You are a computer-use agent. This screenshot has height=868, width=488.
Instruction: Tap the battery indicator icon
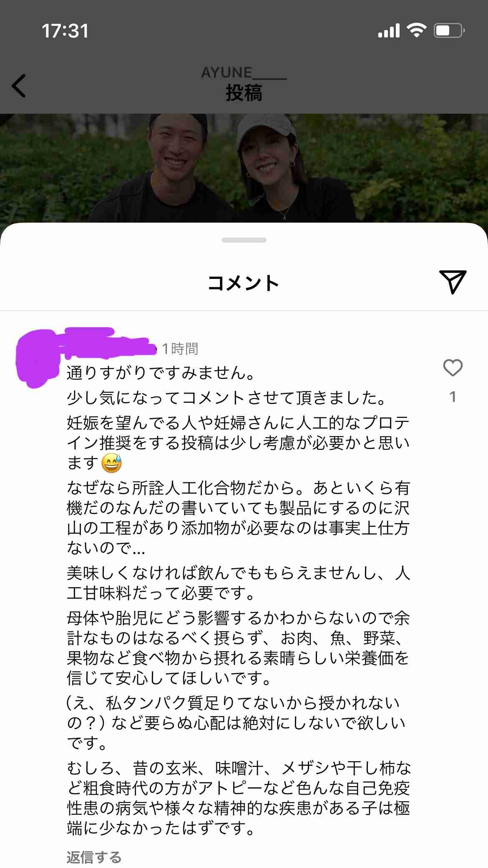450,31
